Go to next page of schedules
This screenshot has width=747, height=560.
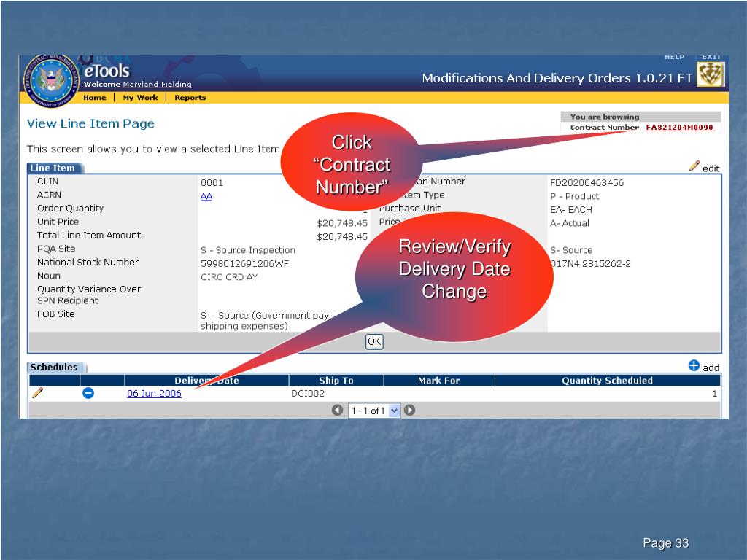click(410, 411)
